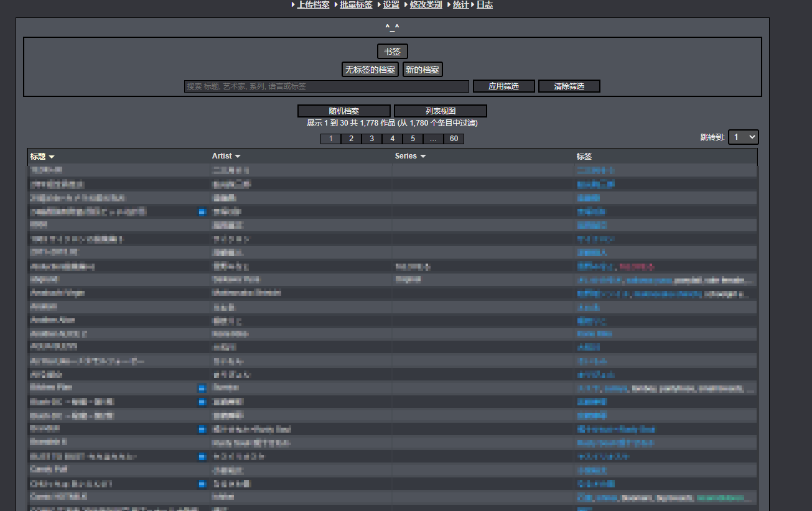Collapse the filter panel with ^_^
The height and width of the screenshot is (511, 812).
click(392, 27)
